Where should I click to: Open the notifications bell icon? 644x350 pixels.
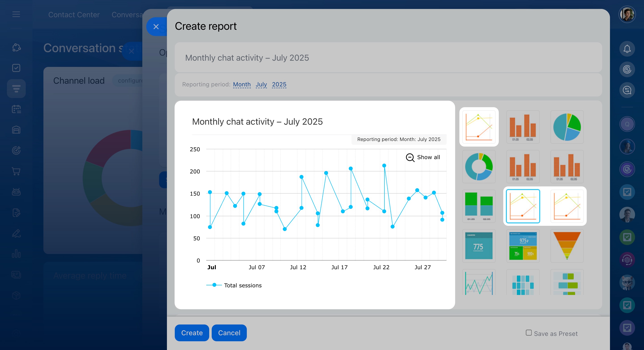(627, 49)
